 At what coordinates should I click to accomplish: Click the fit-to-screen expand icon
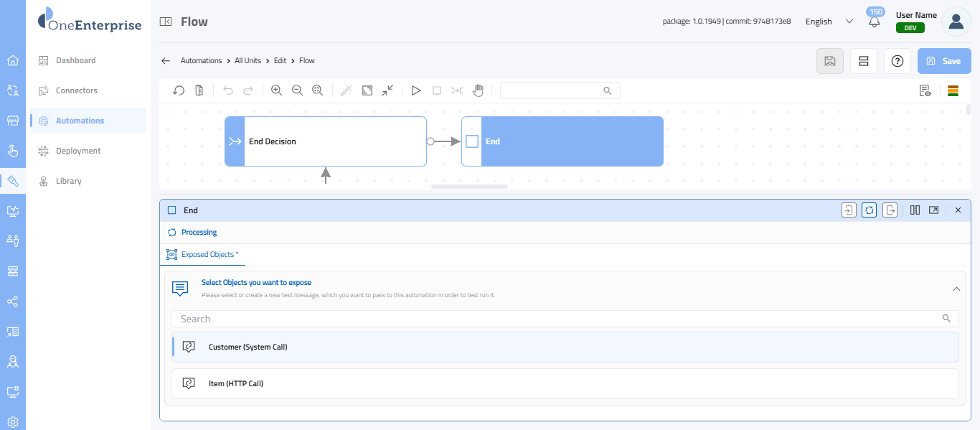click(x=367, y=90)
